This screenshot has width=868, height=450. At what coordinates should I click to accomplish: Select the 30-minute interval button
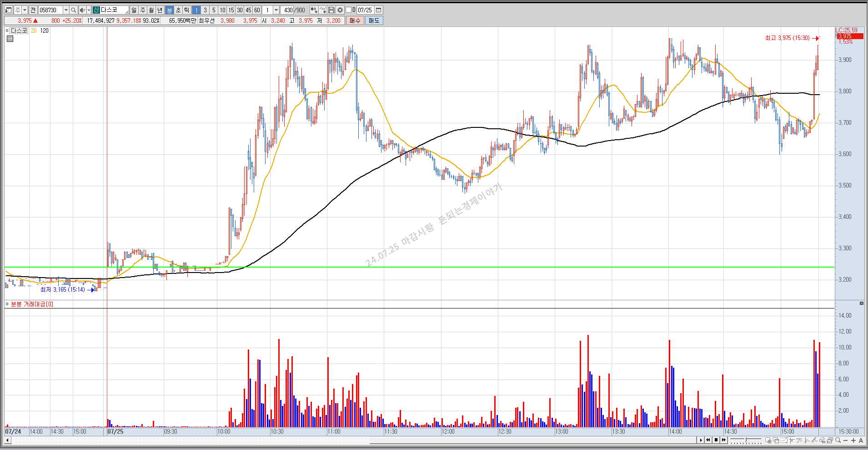click(240, 10)
